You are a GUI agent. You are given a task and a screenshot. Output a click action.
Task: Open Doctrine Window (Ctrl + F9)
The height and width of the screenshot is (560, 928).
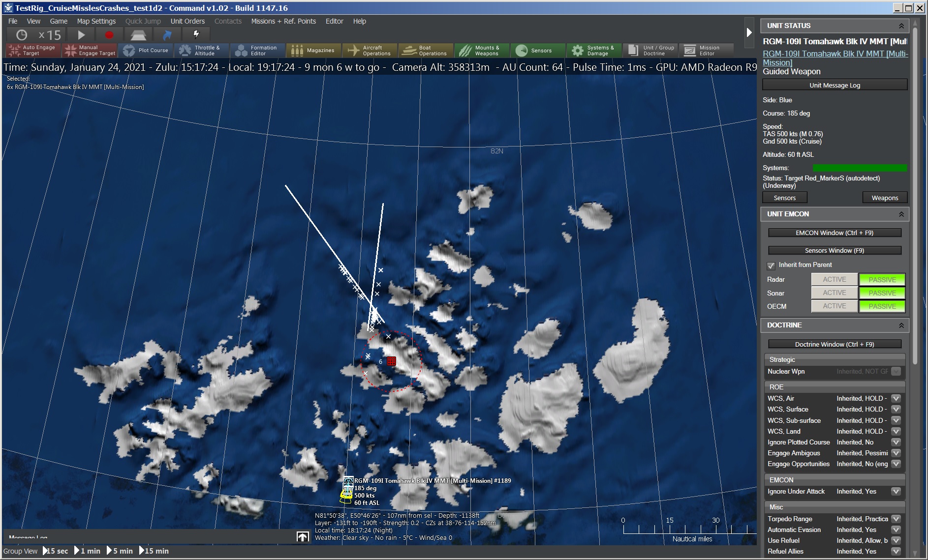pos(835,344)
